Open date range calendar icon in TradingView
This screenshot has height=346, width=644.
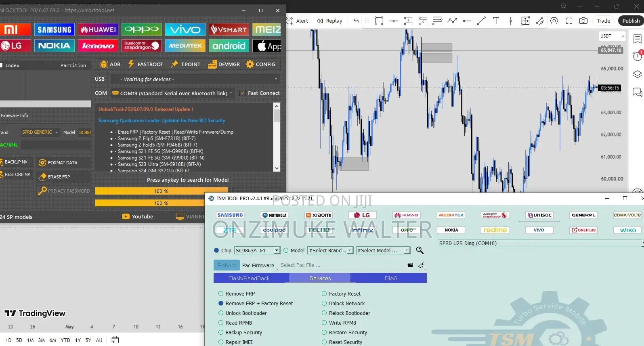pos(115,340)
